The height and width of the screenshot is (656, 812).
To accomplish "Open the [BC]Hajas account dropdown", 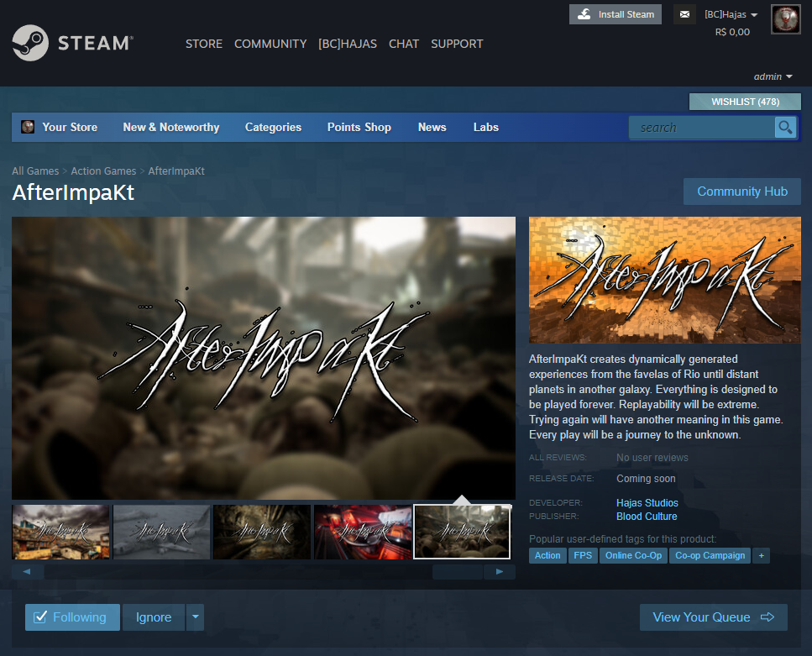I will pyautogui.click(x=731, y=14).
